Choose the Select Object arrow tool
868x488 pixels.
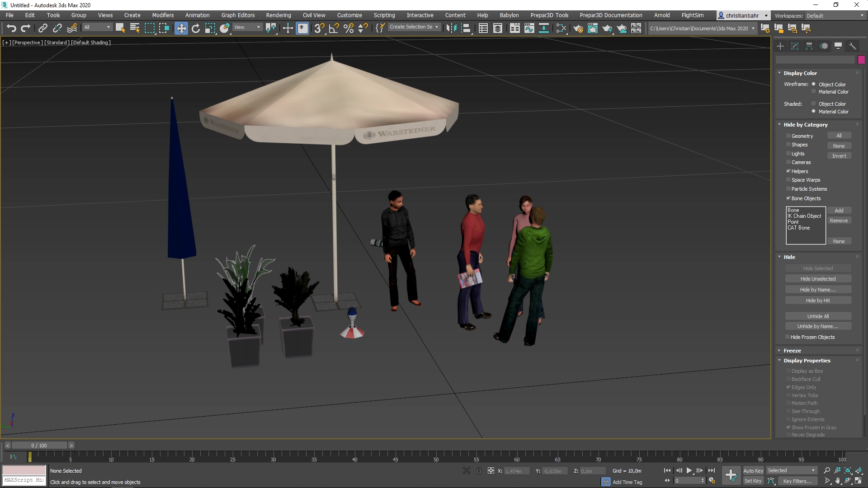(120, 28)
